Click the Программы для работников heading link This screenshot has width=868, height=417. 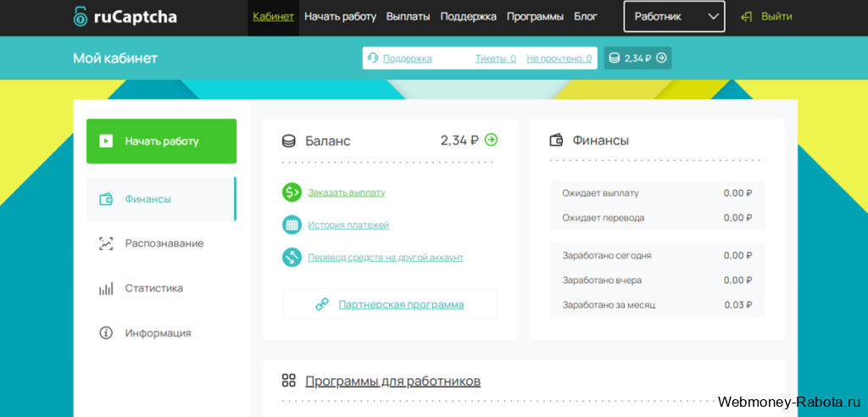[393, 381]
